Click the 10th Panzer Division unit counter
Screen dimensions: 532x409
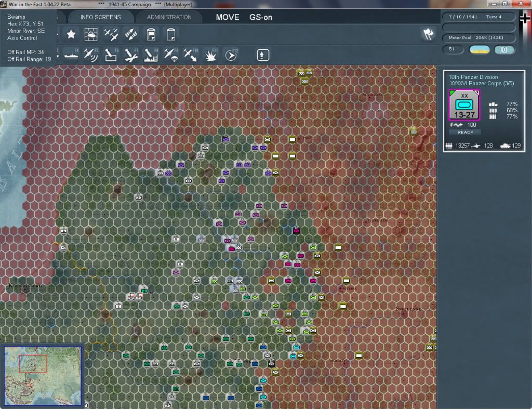click(x=464, y=105)
